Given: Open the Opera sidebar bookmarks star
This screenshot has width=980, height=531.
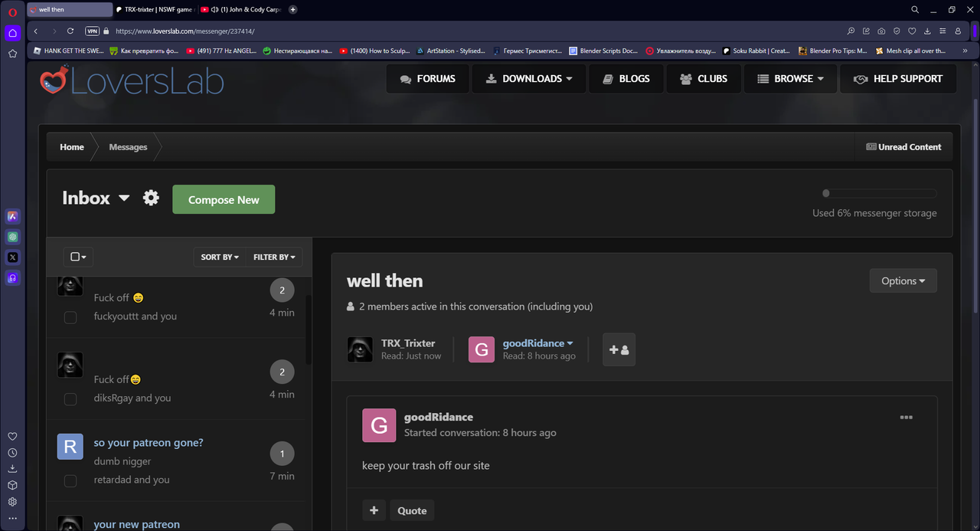Looking at the screenshot, I should 12,54.
